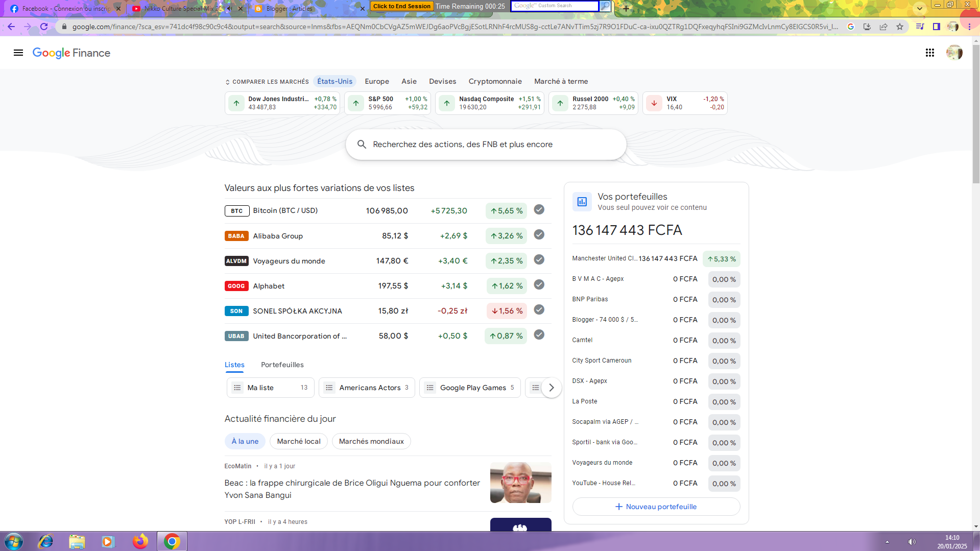Click to End Session button
The height and width of the screenshot is (551, 980).
pos(402,6)
